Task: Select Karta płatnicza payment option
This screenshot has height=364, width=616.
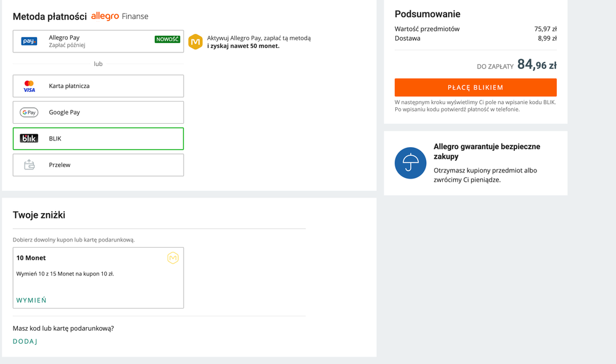Action: [x=98, y=86]
